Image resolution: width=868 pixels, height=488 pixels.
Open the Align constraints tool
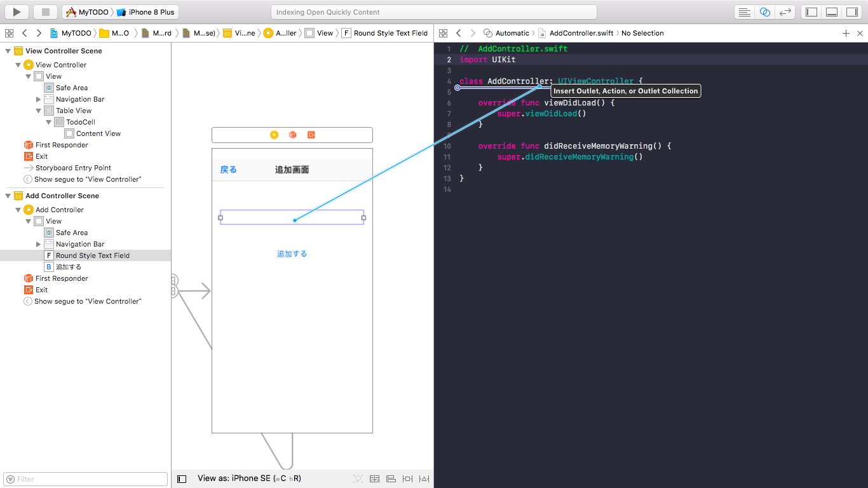pos(391,478)
